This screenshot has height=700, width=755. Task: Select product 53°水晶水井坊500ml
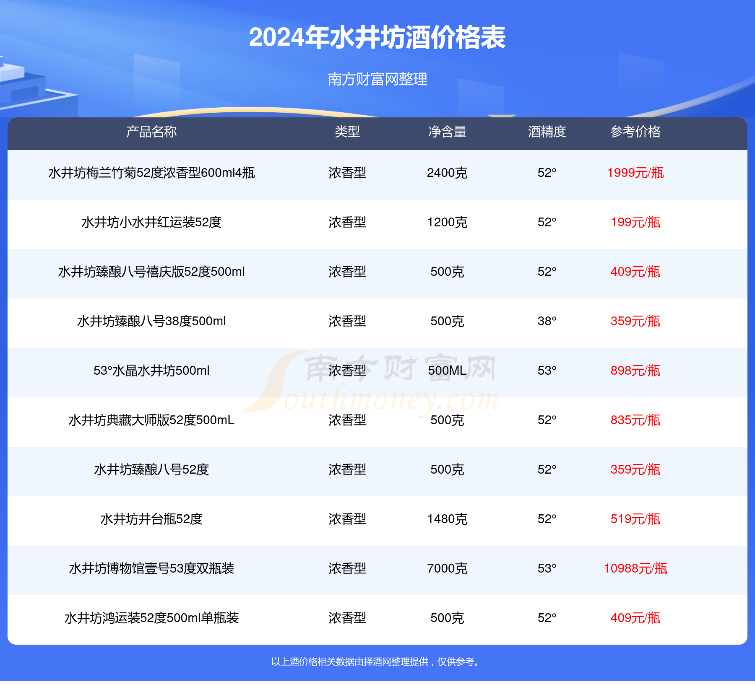click(x=151, y=371)
